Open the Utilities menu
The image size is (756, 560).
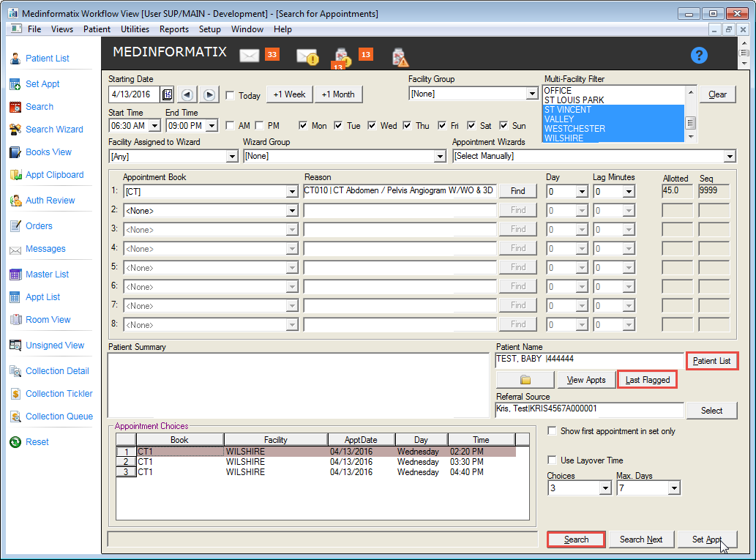click(x=135, y=29)
